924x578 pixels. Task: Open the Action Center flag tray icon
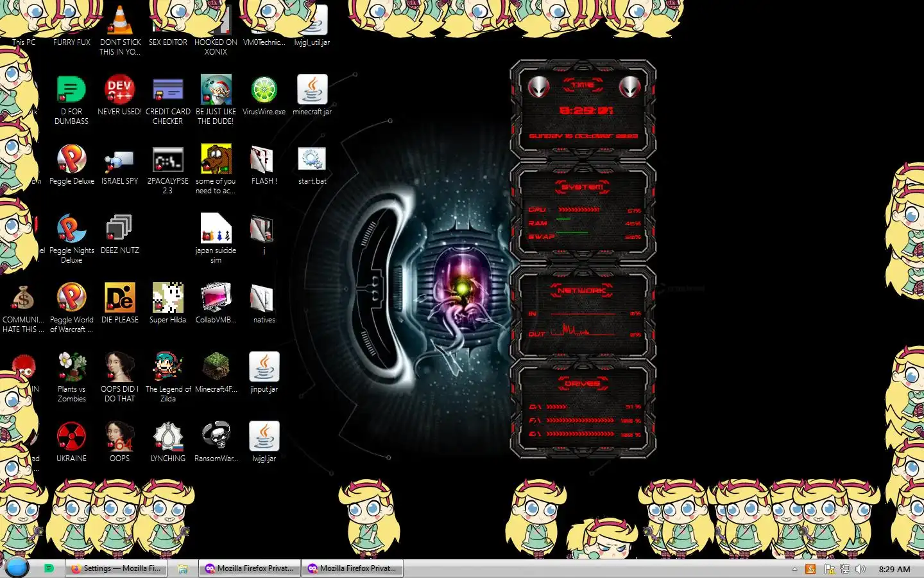tap(829, 569)
